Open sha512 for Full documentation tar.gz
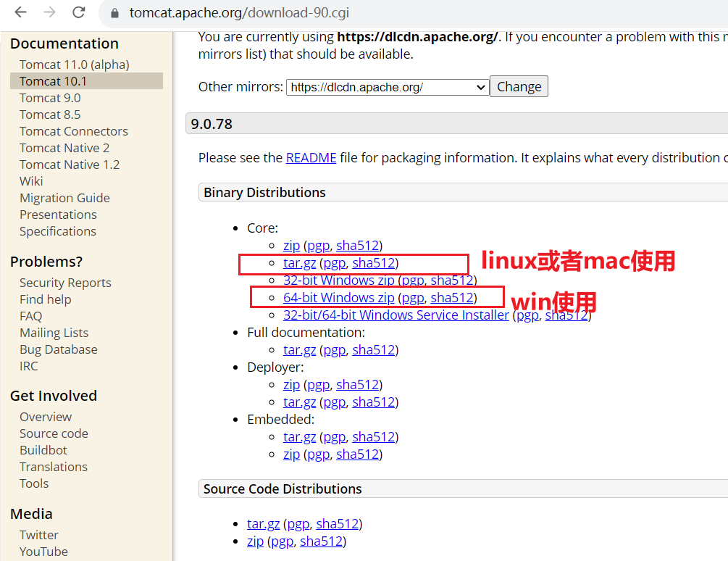The height and width of the screenshot is (561, 728). tap(374, 350)
